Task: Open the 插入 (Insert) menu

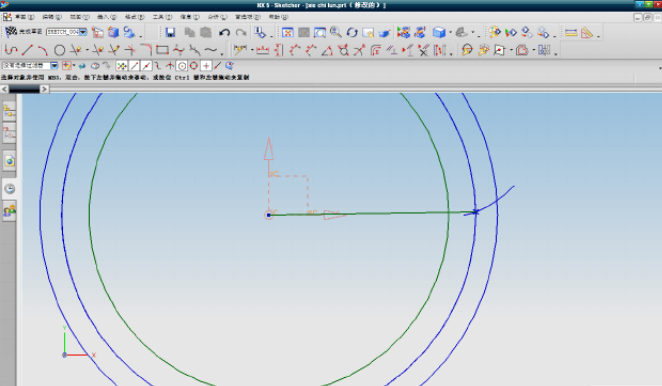Action: [107, 17]
